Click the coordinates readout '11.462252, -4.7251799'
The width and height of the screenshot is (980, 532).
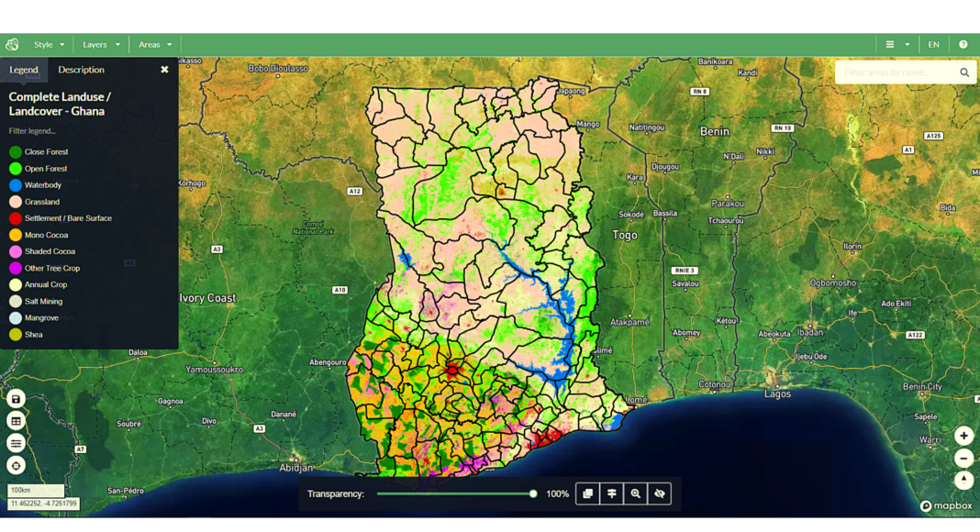(x=44, y=504)
